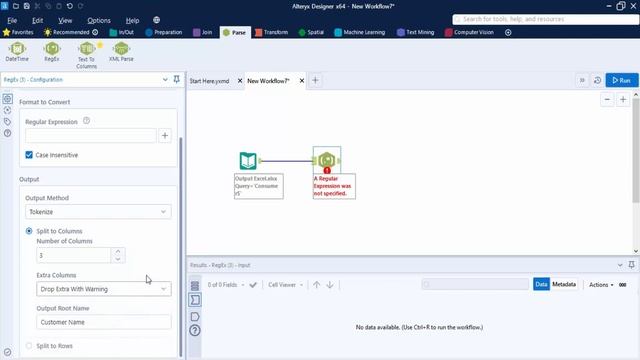Screen dimensions: 640x360
Task: Open the Help menu
Action: tap(132, 20)
